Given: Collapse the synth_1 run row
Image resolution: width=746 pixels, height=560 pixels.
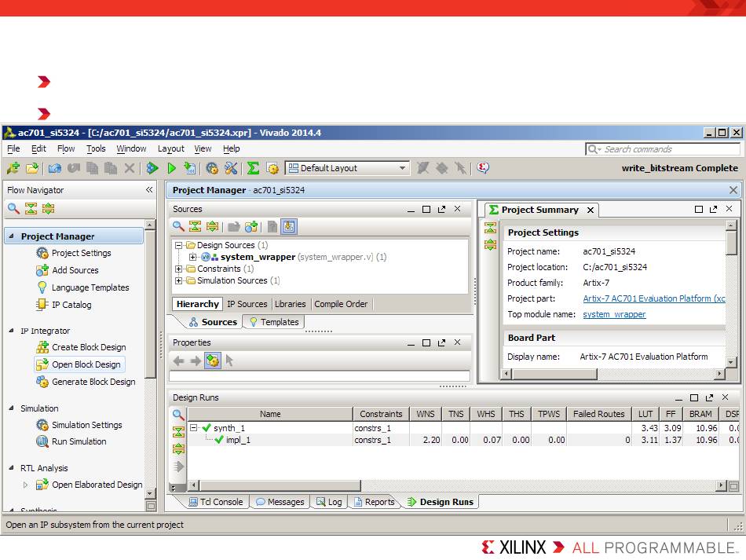Looking at the screenshot, I should (x=194, y=428).
